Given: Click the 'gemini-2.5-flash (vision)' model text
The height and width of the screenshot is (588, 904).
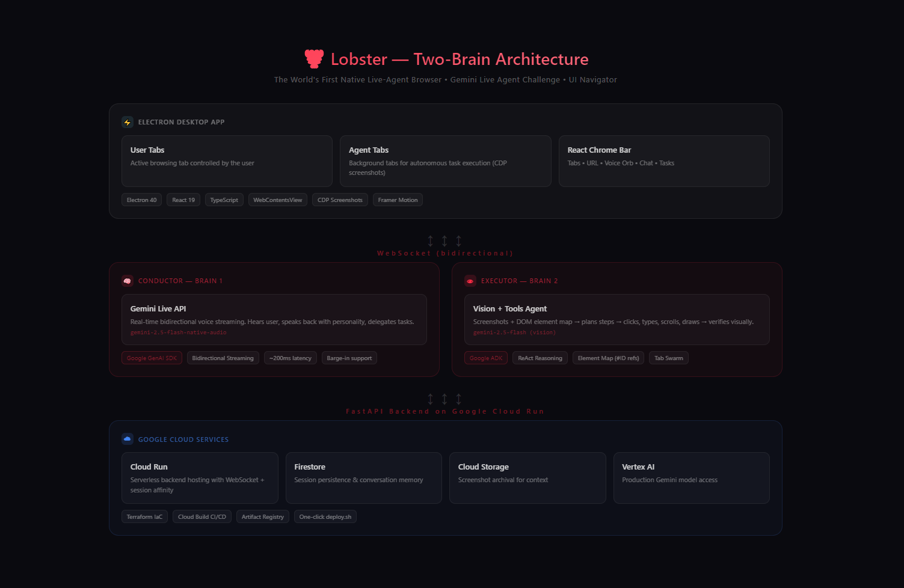Looking at the screenshot, I should (x=514, y=332).
